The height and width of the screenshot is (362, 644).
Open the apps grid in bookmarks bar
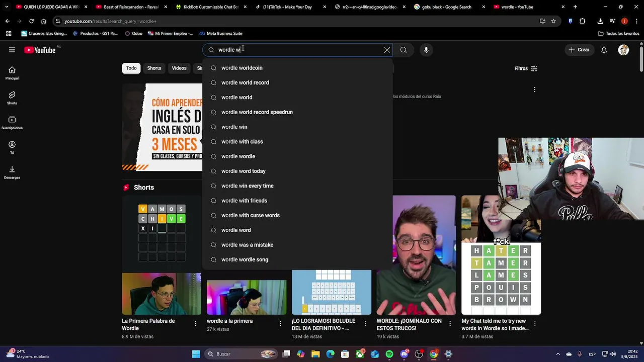[9, 34]
